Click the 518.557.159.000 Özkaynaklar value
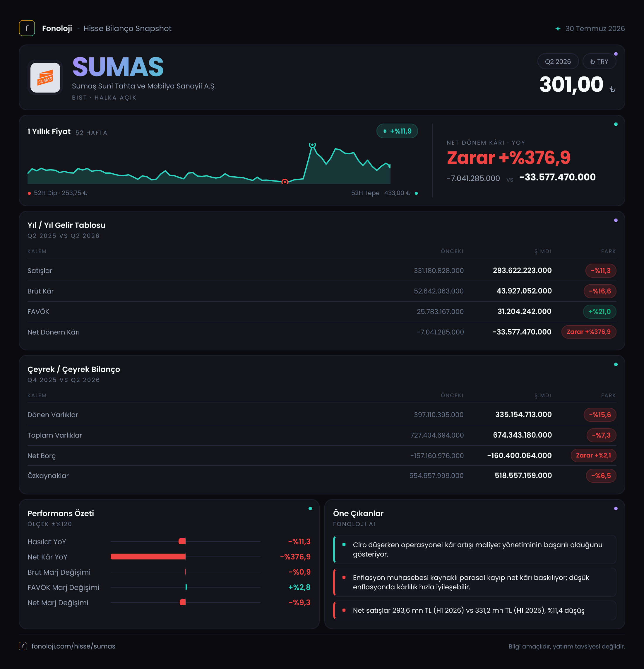 pyautogui.click(x=523, y=475)
